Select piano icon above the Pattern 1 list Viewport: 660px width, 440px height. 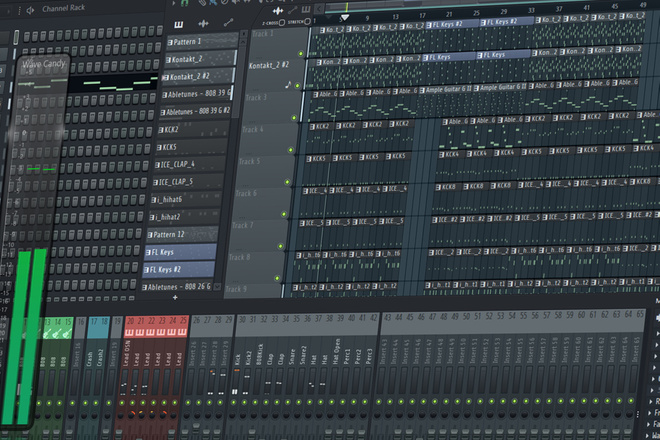click(x=178, y=25)
